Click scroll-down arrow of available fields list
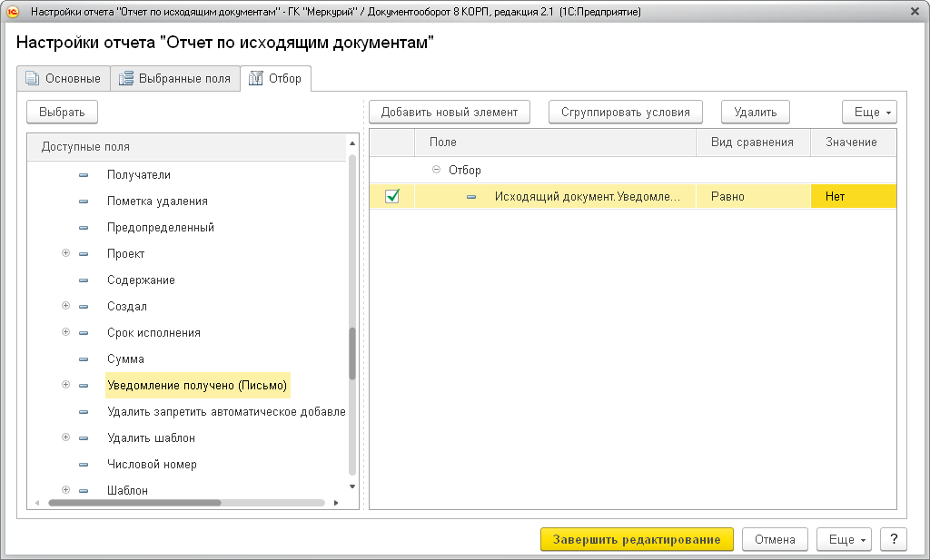The height and width of the screenshot is (560, 930). (x=352, y=486)
